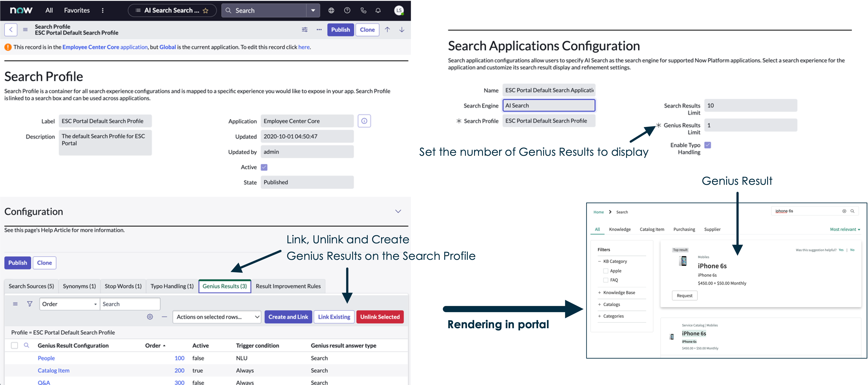Check the Apple filter under KB Category
The width and height of the screenshot is (868, 385).
point(606,271)
